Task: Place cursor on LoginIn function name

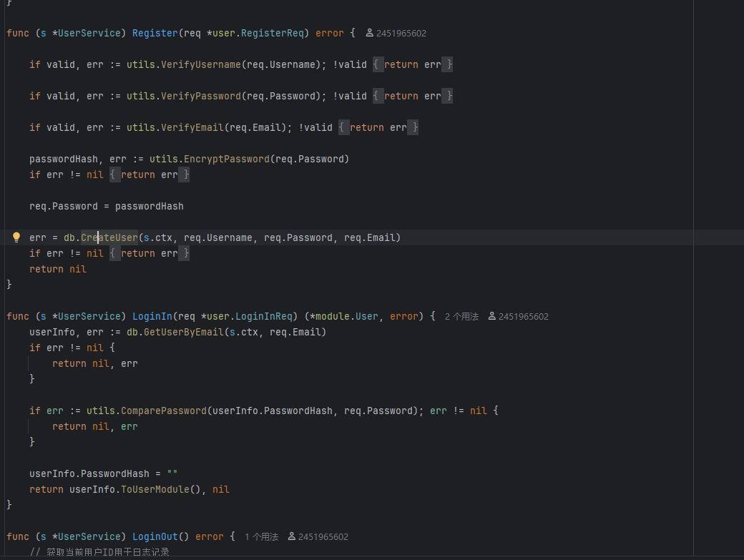Action: 152,316
